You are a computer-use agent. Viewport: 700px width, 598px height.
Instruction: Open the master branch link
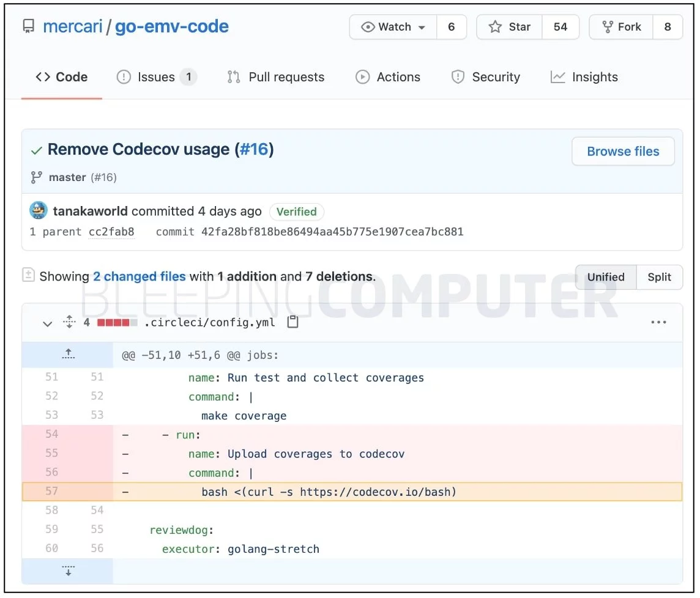tap(67, 177)
